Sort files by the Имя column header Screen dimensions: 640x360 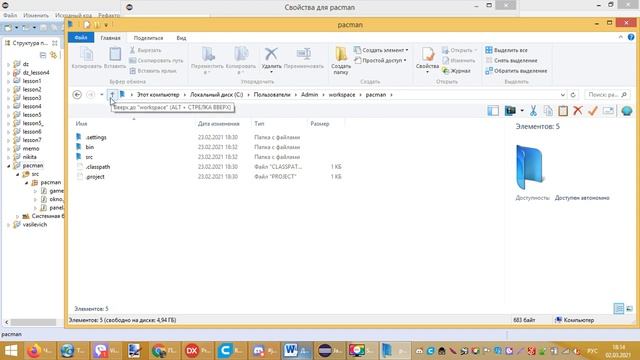pos(81,124)
